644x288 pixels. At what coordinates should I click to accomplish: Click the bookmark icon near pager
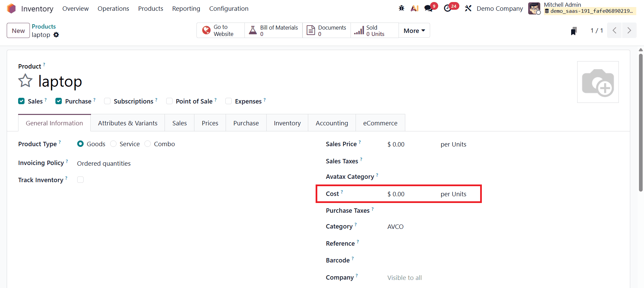(x=574, y=31)
